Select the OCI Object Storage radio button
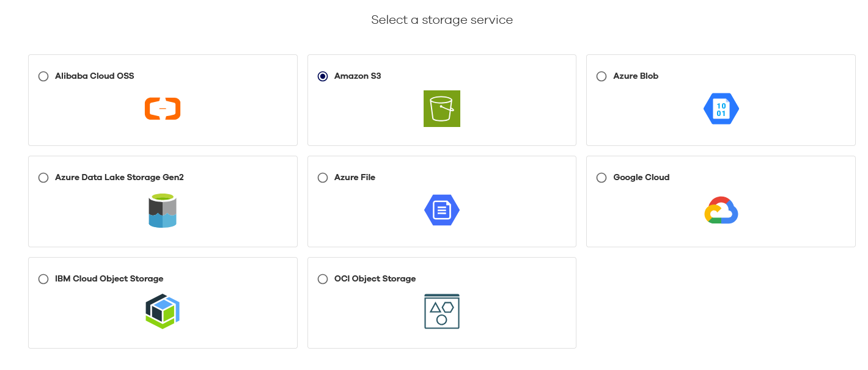Viewport: 868px width, 370px height. [322, 278]
